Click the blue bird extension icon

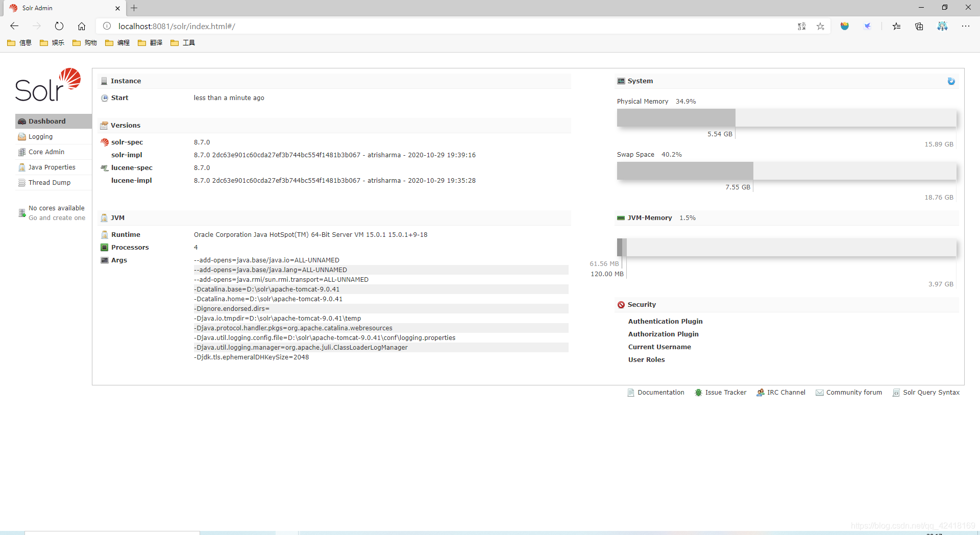867,26
